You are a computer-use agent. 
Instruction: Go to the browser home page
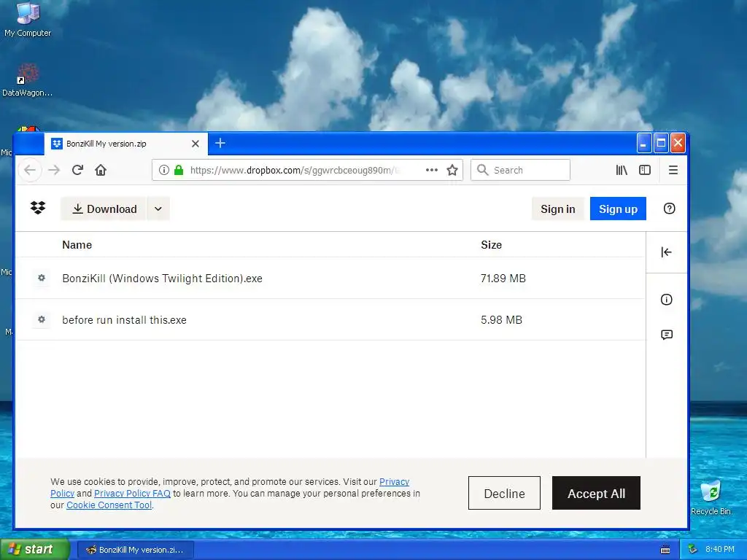(x=101, y=170)
